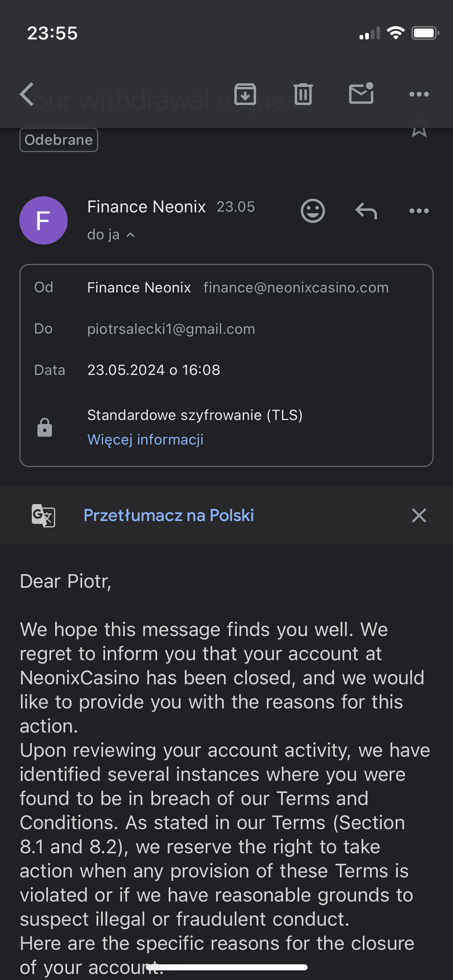Archive this email with the archive icon

[x=245, y=94]
